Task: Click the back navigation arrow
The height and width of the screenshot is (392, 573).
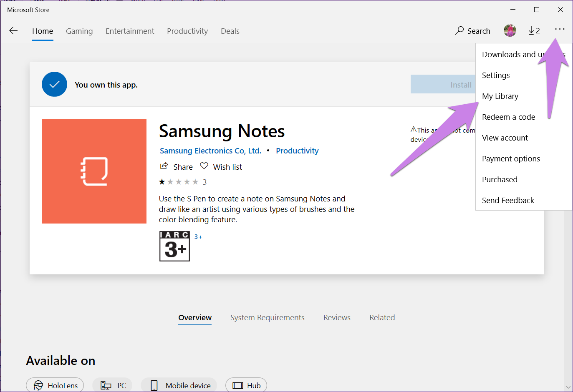Action: pos(13,30)
